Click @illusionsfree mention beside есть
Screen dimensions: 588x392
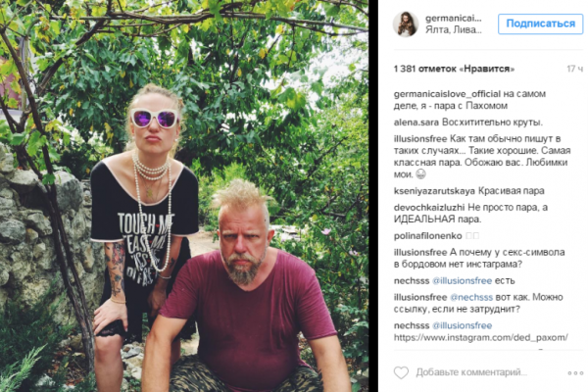462,280
